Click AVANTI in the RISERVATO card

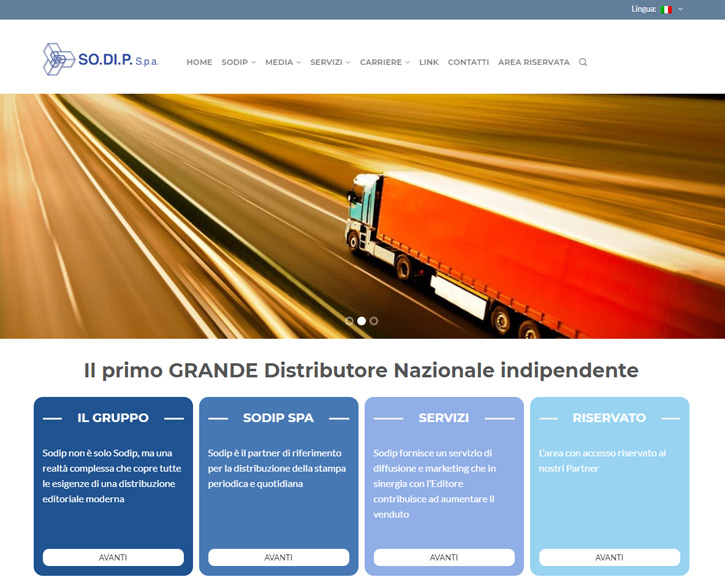(609, 557)
